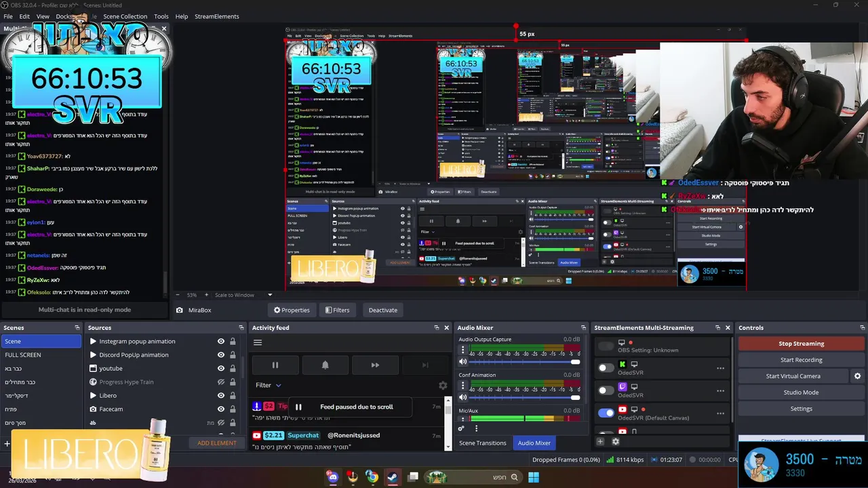Open Audio Mixer bottom three-dot menu
Image resolution: width=868 pixels, height=488 pixels.
[476, 428]
